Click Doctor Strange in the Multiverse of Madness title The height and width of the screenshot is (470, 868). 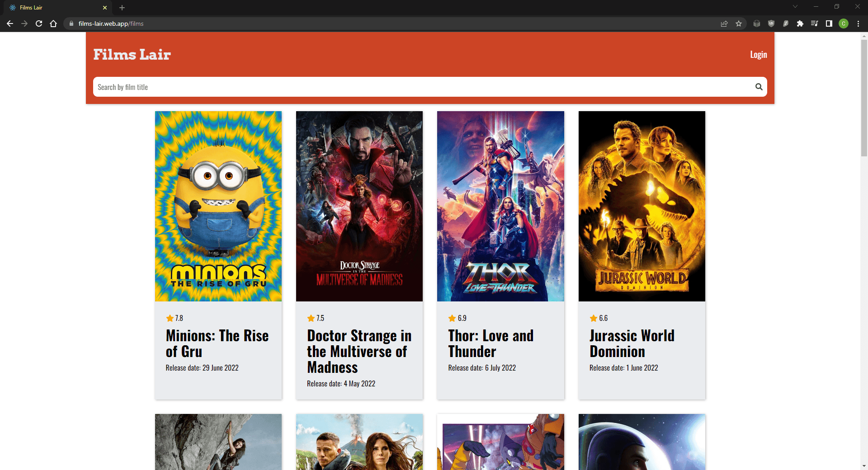(x=359, y=351)
